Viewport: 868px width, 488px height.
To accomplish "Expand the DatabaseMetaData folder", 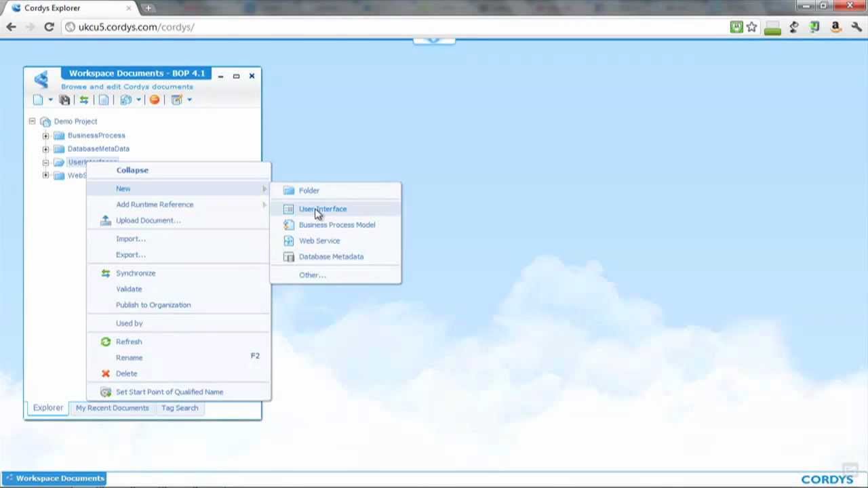I will [x=45, y=149].
